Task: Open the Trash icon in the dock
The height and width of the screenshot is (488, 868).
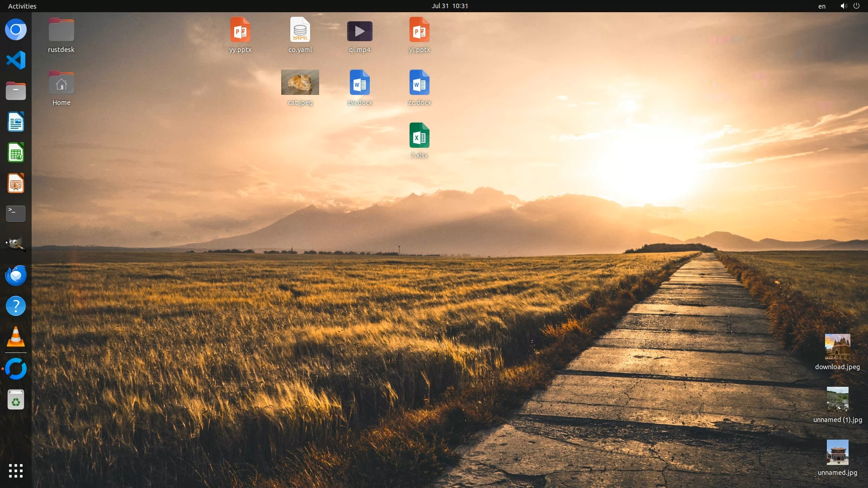Action: [x=16, y=400]
